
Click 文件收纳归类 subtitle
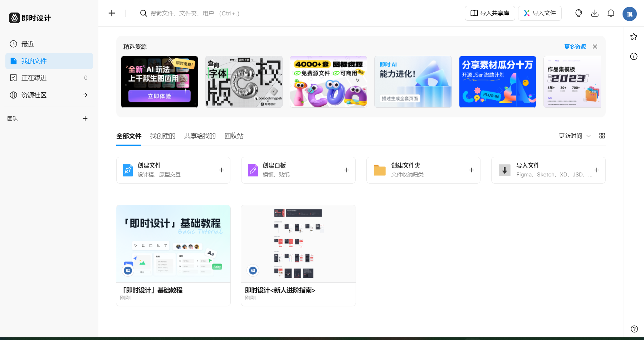pos(408,175)
